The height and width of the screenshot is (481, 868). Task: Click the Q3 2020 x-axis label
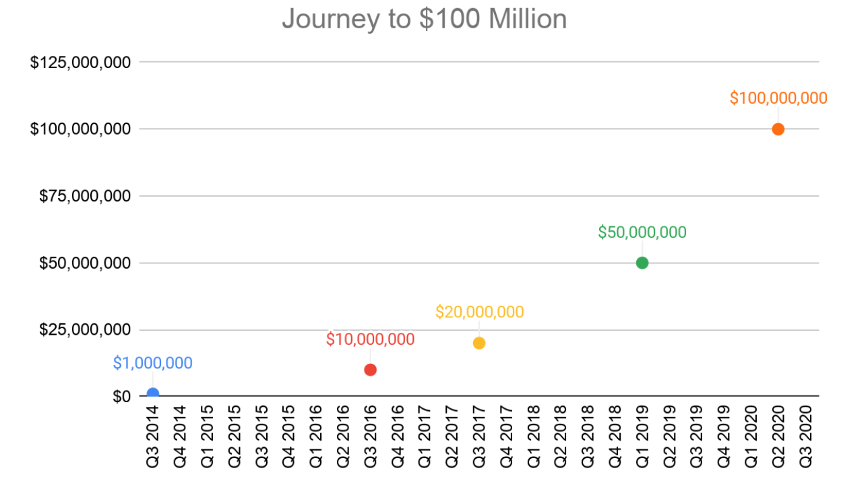[x=805, y=435]
